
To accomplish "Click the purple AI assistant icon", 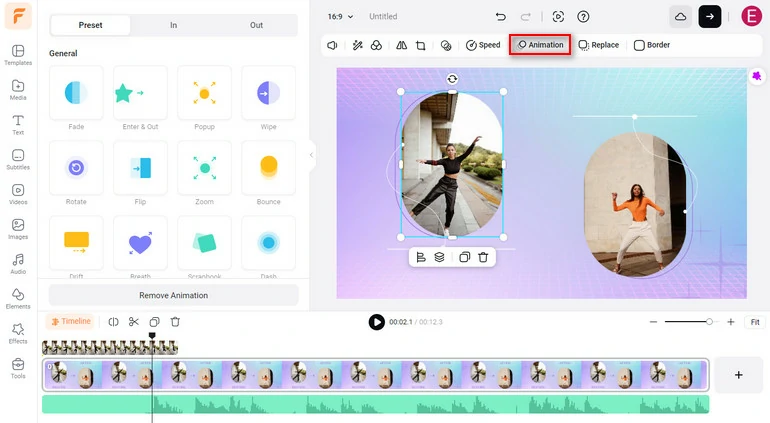I will pos(757,76).
